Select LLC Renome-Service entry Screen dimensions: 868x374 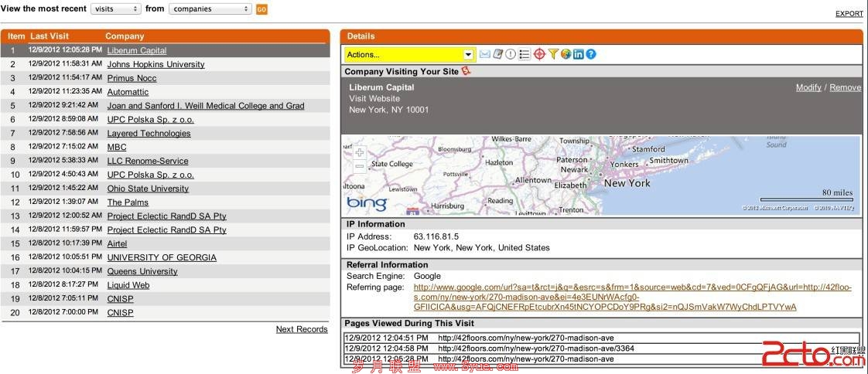tap(148, 161)
